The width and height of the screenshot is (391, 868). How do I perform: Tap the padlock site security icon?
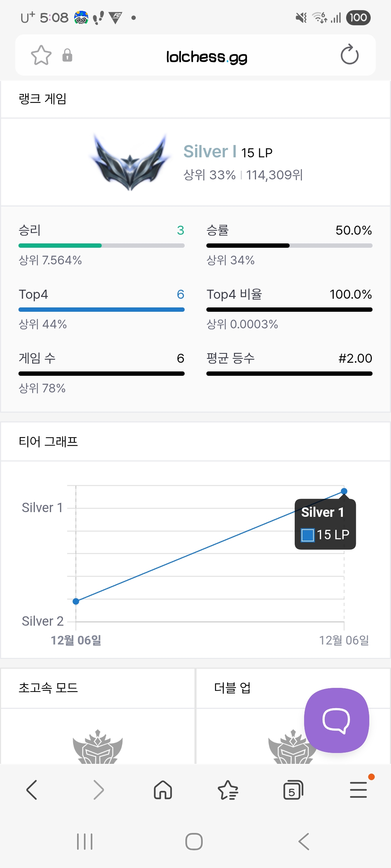tap(67, 55)
